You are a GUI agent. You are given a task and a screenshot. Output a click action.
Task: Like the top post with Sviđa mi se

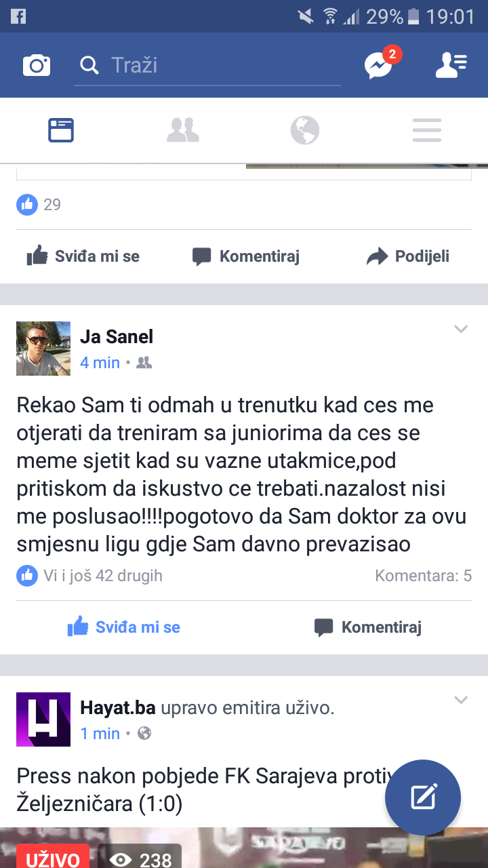[x=83, y=256]
